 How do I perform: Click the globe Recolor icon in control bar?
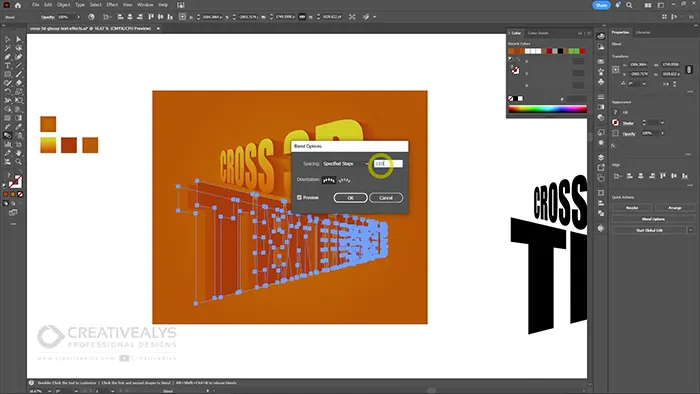tap(91, 17)
